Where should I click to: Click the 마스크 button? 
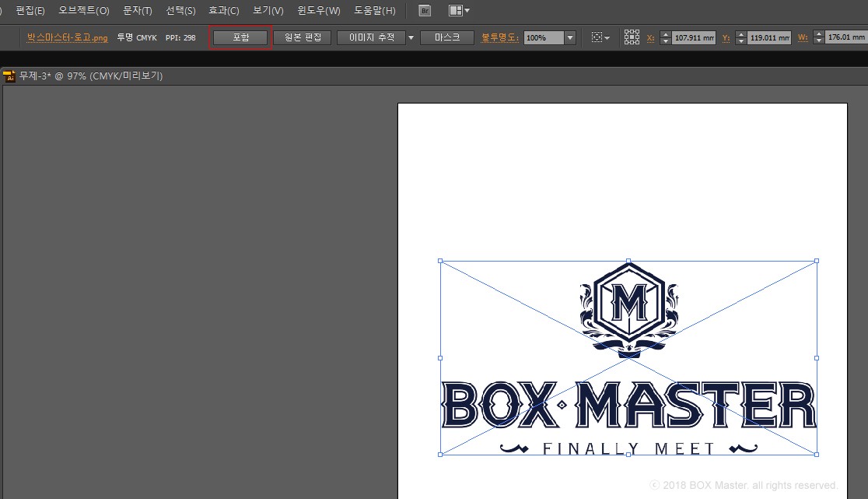click(447, 37)
